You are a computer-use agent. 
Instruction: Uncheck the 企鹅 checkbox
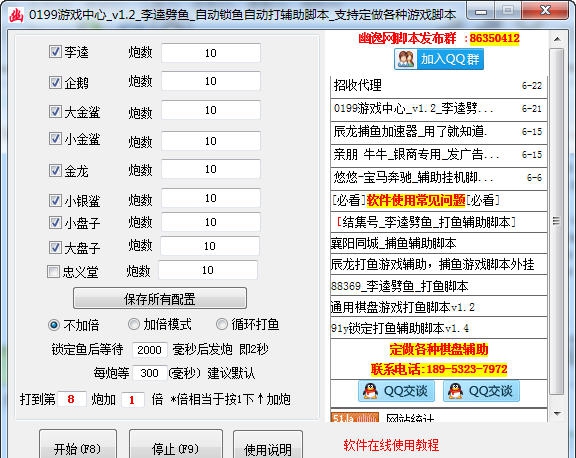point(55,82)
